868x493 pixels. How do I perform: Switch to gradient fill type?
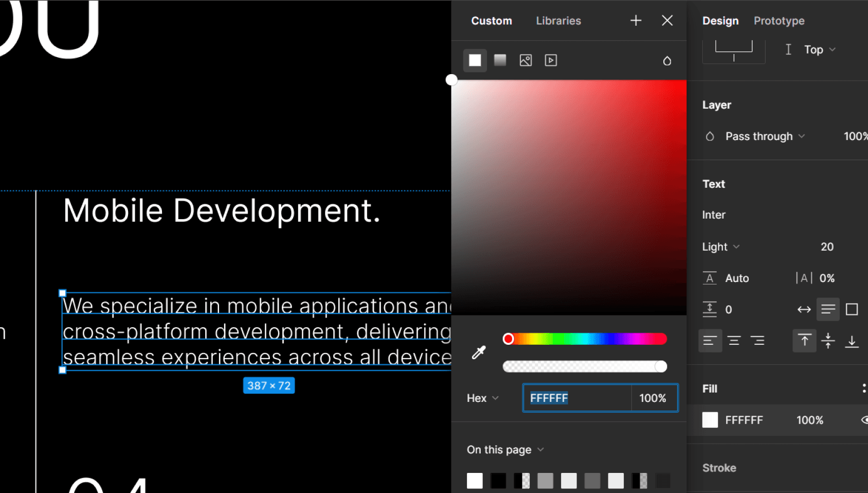coord(500,60)
